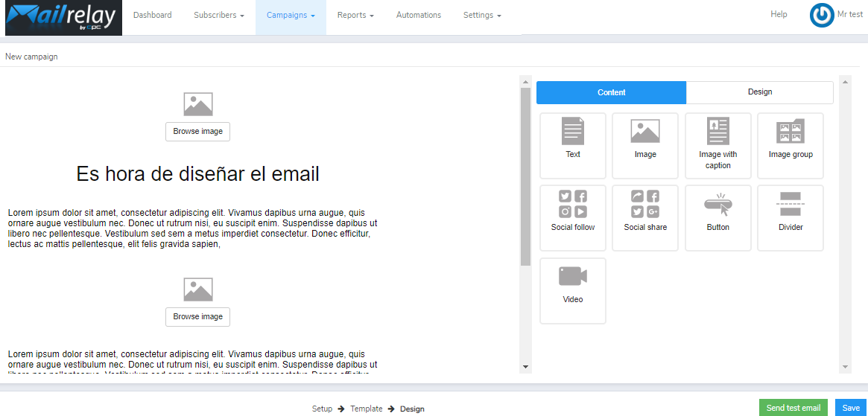Click content panel scrollbar down arrow
The width and height of the screenshot is (868, 416).
click(x=845, y=367)
